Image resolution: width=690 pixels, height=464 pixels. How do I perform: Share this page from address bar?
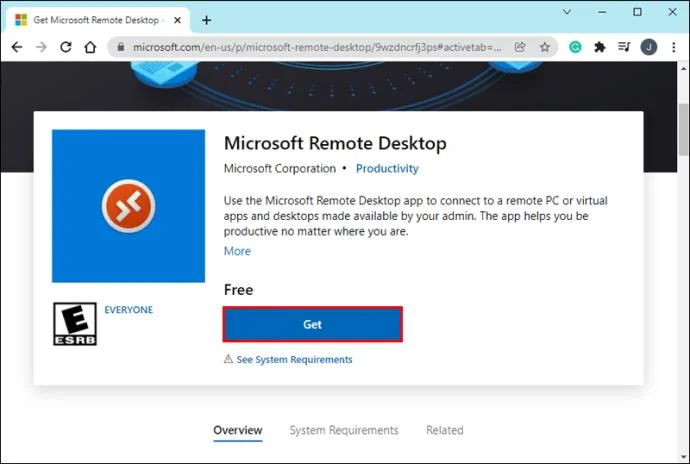[520, 47]
